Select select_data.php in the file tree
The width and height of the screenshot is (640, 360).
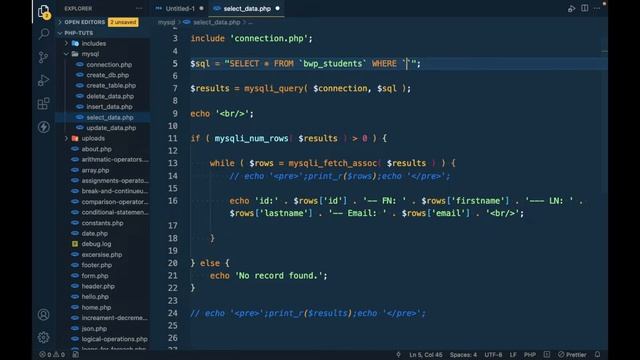point(109,117)
